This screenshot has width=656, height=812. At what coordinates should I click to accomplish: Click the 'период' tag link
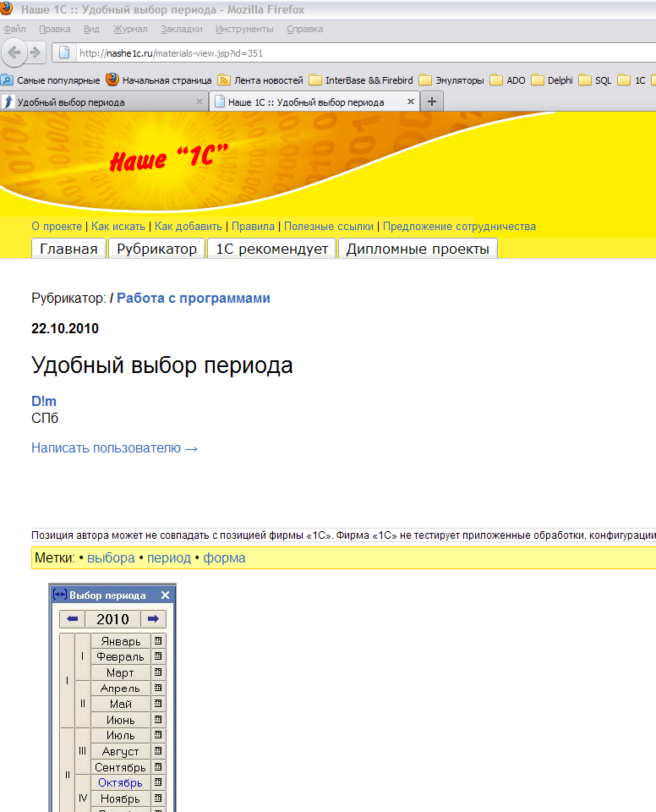169,557
